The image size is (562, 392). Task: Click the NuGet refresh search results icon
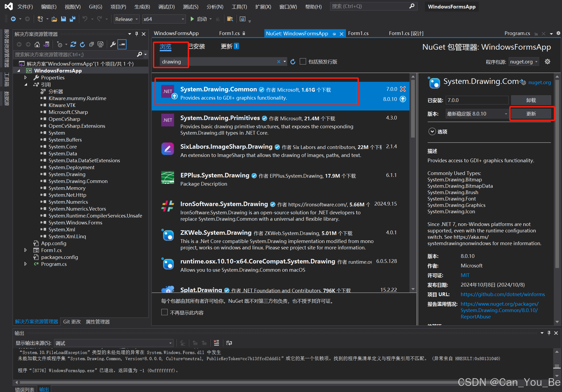click(x=293, y=62)
